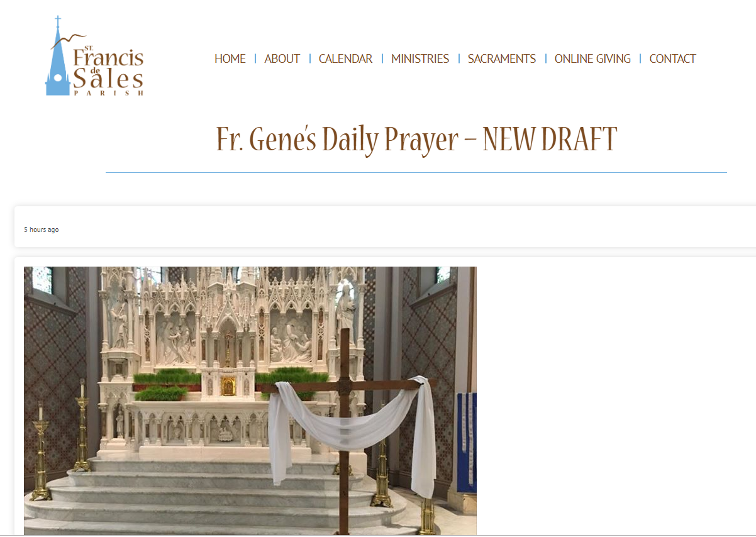
Task: Click the '5 hours ago' timestamp
Action: pos(42,230)
